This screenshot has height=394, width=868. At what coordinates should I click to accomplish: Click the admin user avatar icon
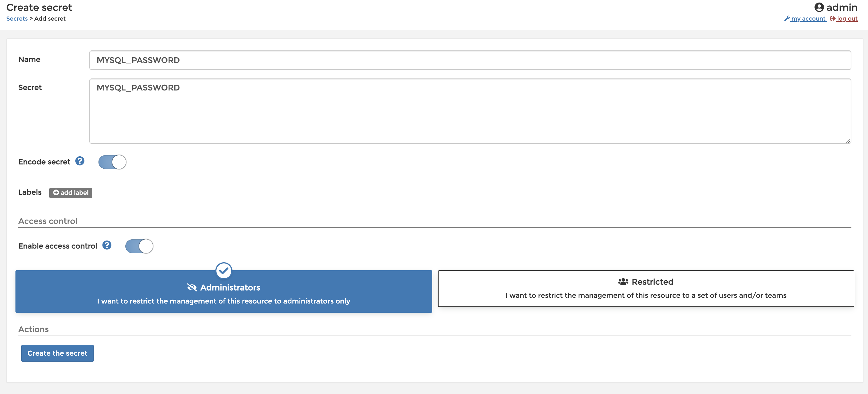[819, 7]
